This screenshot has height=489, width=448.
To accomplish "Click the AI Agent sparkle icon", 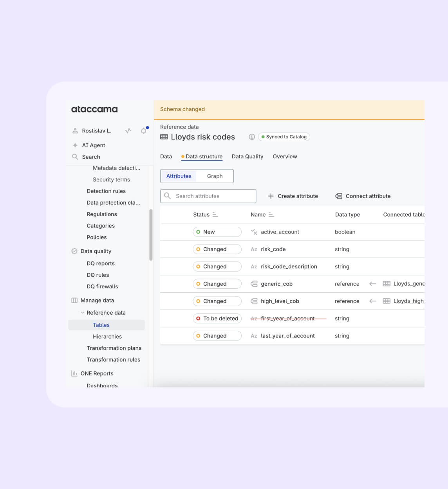I will pos(75,145).
